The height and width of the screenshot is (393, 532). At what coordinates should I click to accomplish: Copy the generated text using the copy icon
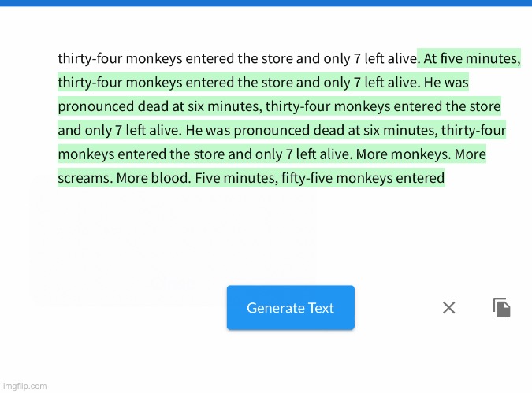click(501, 308)
